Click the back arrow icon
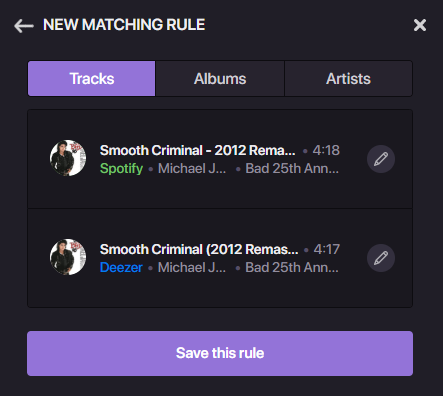Screen dimensions: 443x396 [x=24, y=26]
